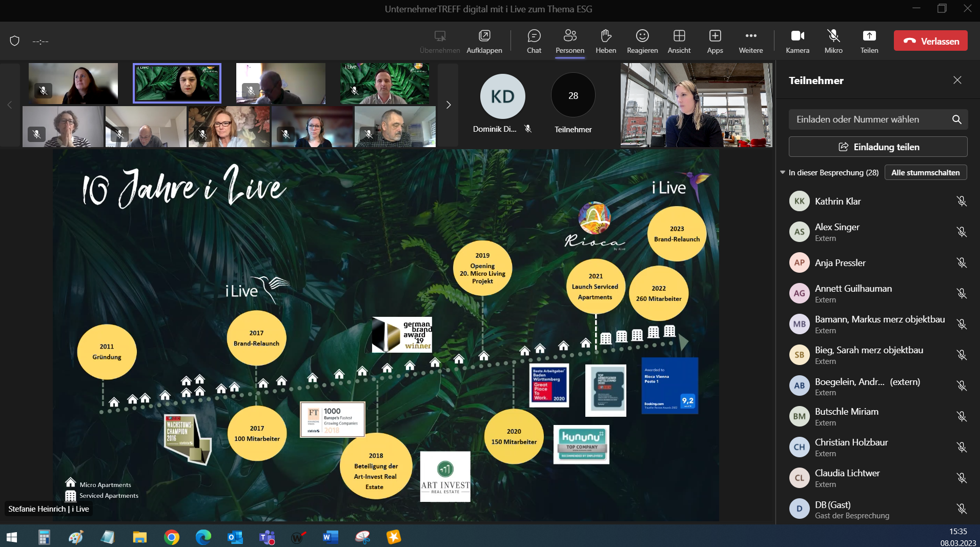Collapse the 'In dieser Besprechung' list

tap(783, 173)
